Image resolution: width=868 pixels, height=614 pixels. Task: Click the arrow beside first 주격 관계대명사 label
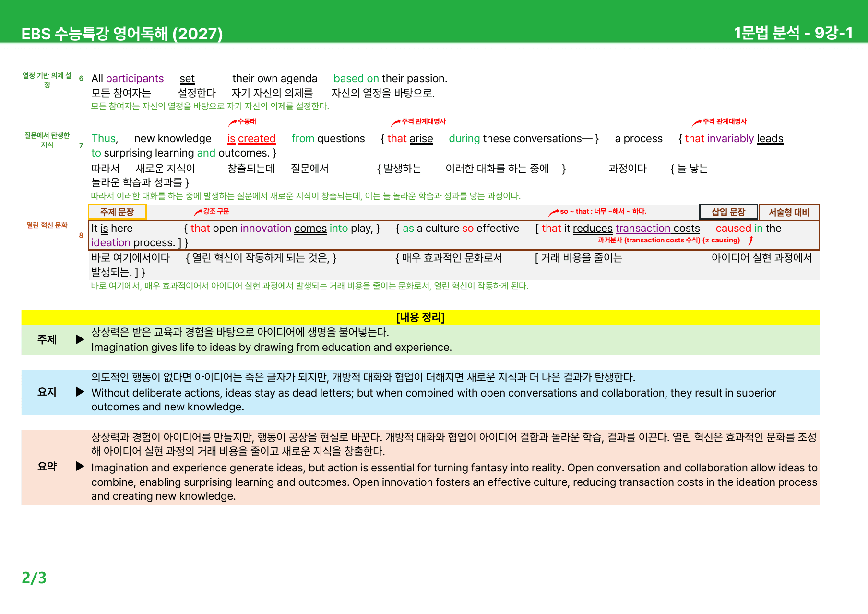point(396,123)
